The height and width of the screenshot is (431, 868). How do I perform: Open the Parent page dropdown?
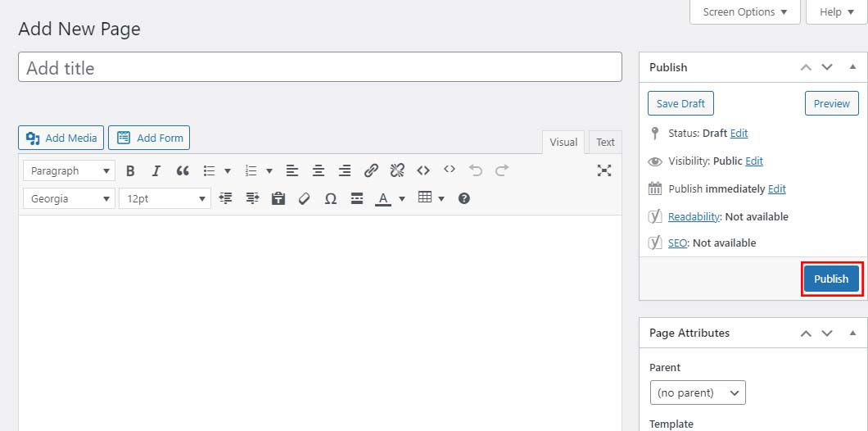tap(698, 392)
